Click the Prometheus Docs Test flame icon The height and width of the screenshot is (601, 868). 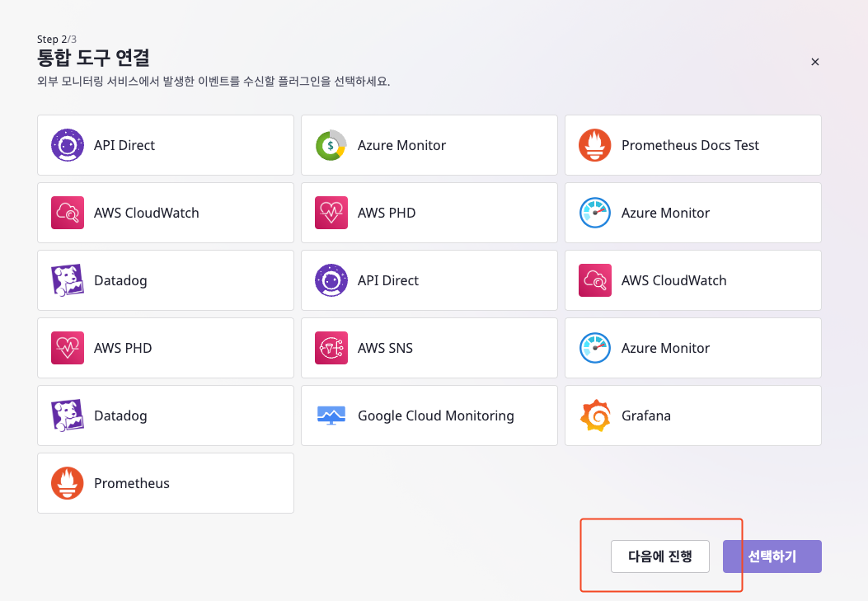595,145
